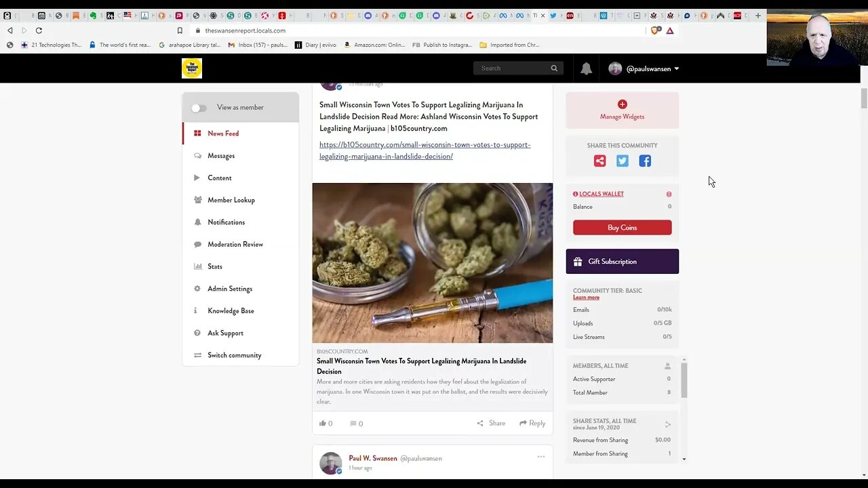Click the Locals Wallet coins icon
Image resolution: width=868 pixels, height=488 pixels.
tap(669, 195)
